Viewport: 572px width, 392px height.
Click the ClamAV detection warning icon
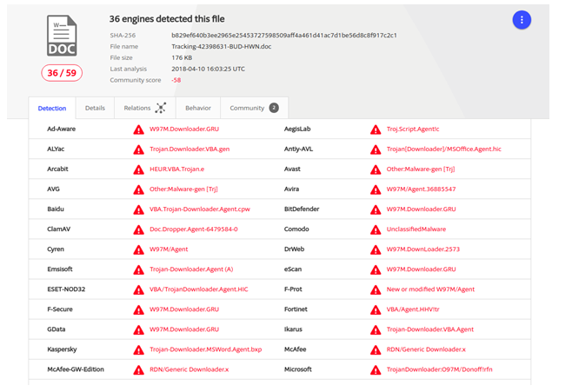(x=138, y=229)
